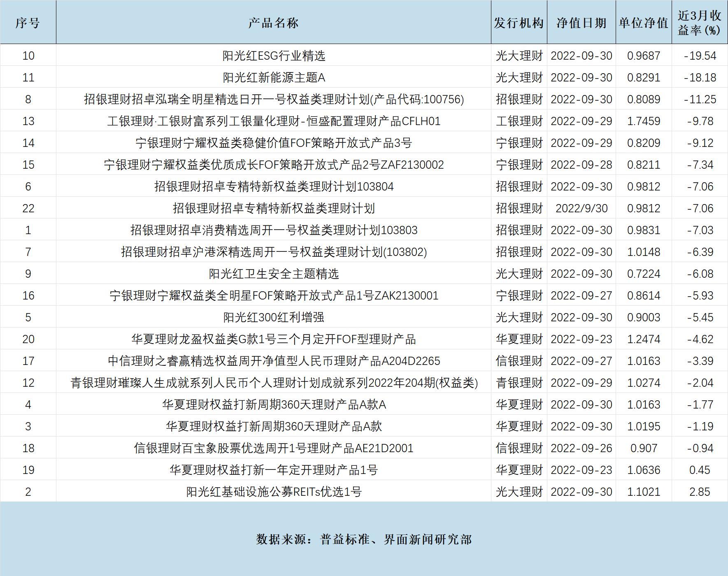Select return value -9.12
728x576 pixels.
700,143
